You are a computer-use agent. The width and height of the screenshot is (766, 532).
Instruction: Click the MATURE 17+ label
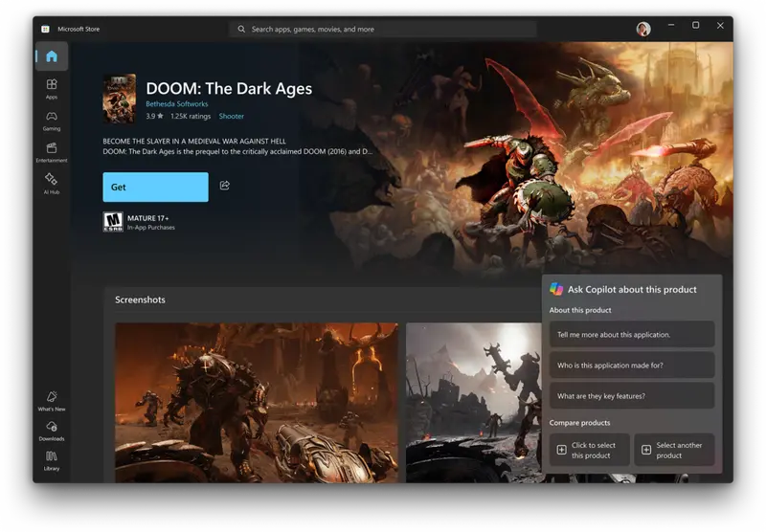(148, 218)
